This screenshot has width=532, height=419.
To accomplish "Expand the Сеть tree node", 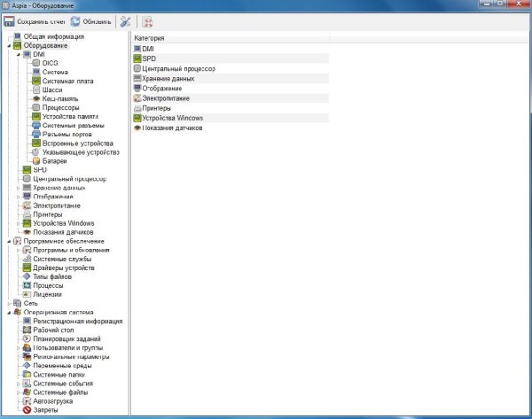I will 9,304.
